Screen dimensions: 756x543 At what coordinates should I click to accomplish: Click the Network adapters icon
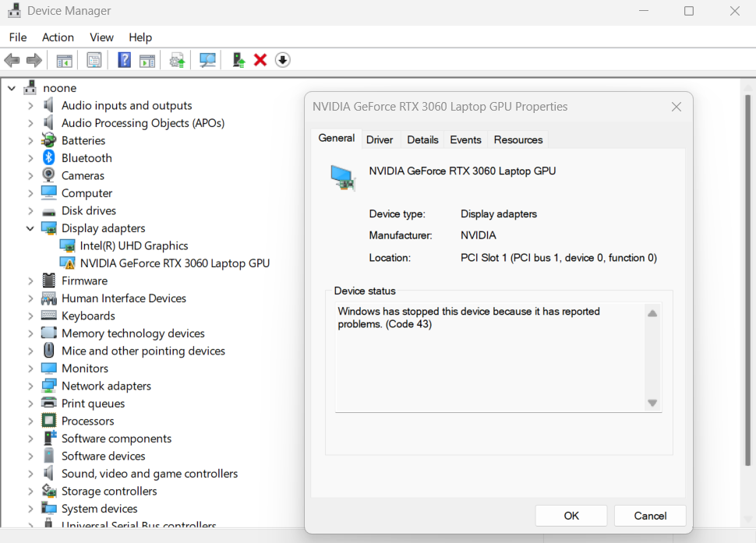click(48, 386)
